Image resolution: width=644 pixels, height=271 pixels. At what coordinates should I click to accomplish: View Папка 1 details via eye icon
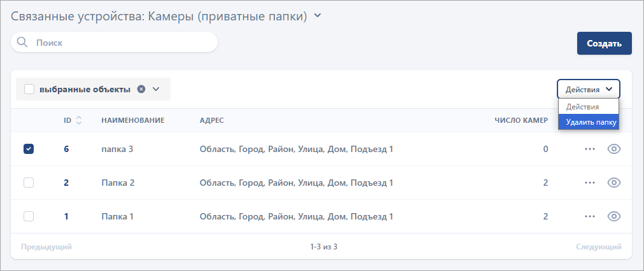pos(613,216)
